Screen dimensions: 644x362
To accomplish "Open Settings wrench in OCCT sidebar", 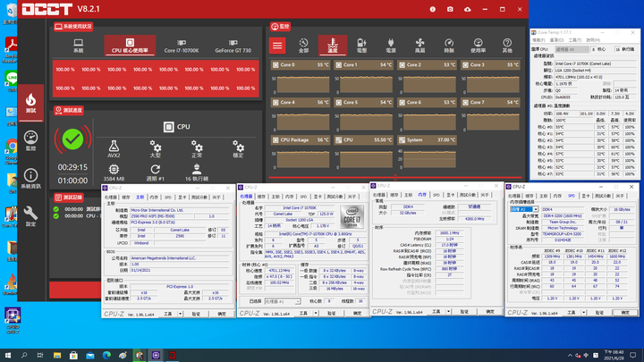I will tap(30, 216).
